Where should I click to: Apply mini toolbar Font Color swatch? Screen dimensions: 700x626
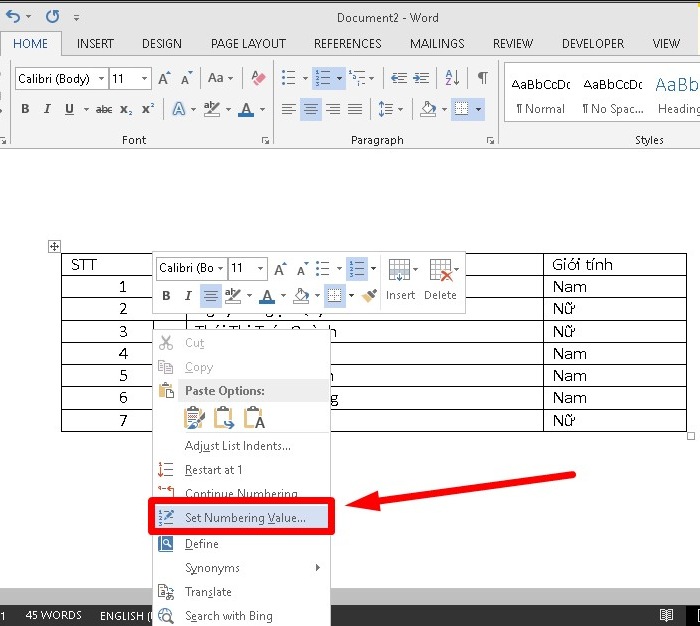[267, 295]
